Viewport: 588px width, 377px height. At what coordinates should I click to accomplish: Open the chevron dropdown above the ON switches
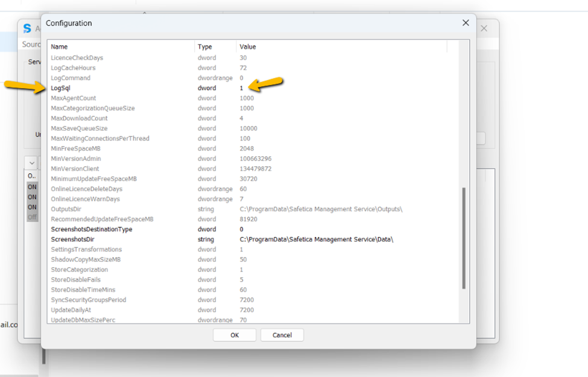pyautogui.click(x=31, y=163)
